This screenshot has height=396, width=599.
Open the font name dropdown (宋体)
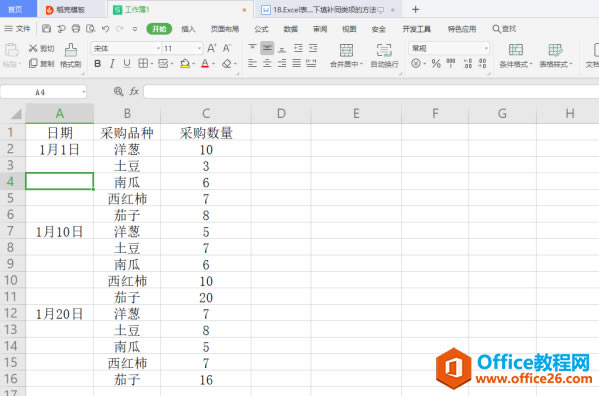[159, 48]
